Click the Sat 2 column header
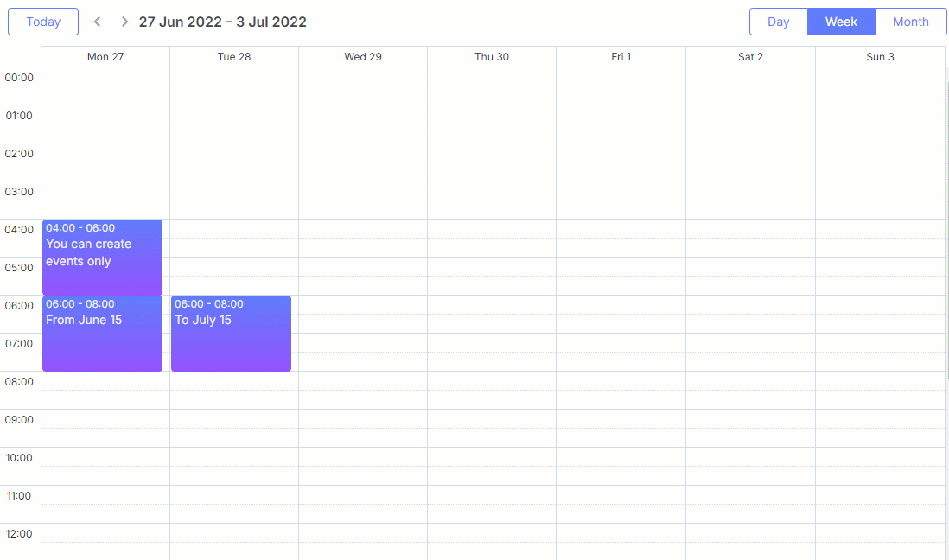Screen dimensions: 949x560 [750, 57]
